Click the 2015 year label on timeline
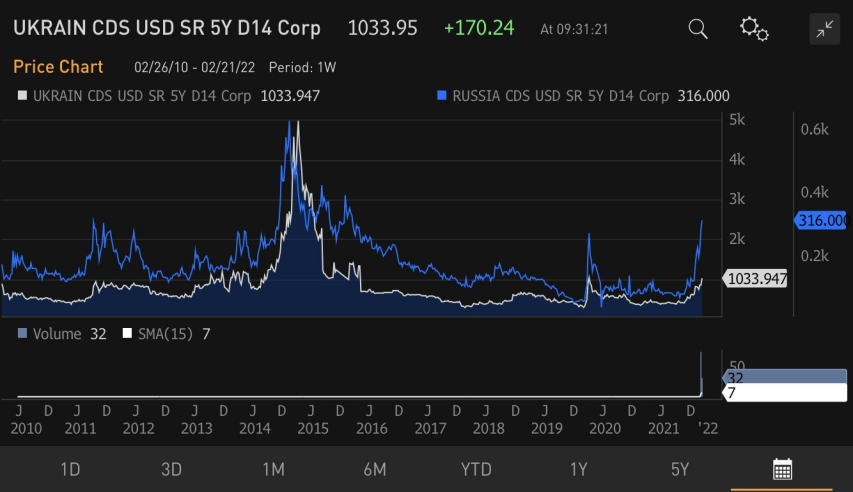This screenshot has height=492, width=853. [313, 428]
